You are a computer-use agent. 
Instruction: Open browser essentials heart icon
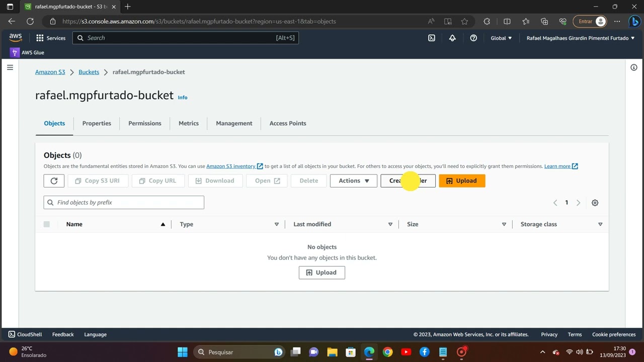click(x=563, y=21)
